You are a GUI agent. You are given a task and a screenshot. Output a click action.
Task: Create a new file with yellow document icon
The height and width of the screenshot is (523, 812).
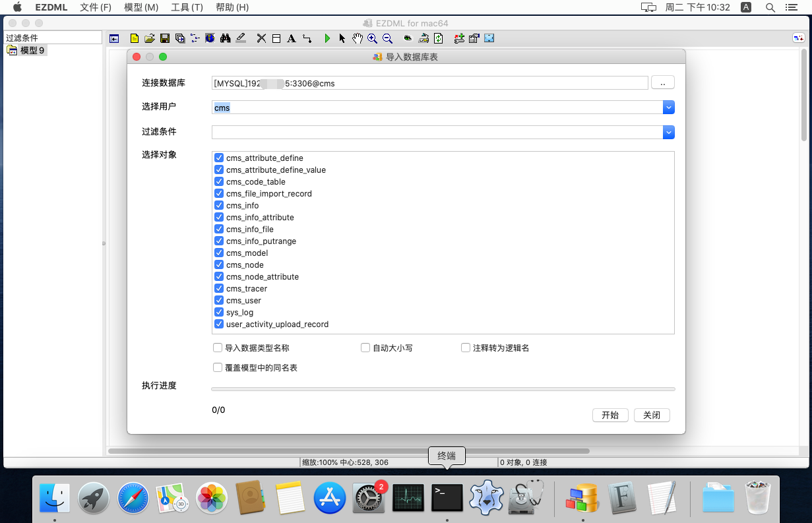(135, 38)
